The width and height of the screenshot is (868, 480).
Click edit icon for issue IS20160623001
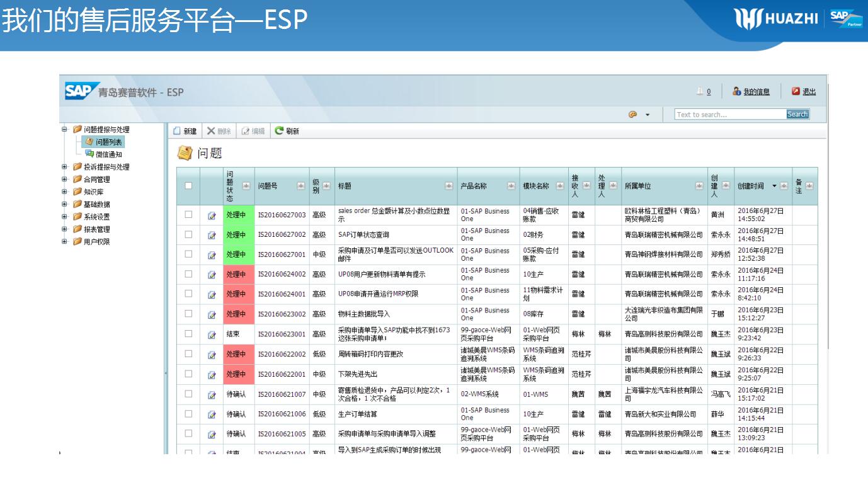[212, 334]
